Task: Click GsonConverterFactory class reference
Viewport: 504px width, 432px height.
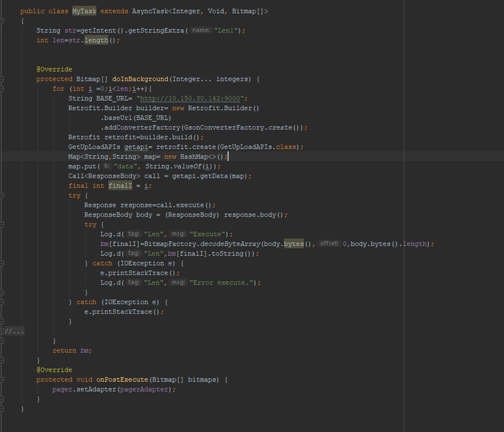Action: 224,128
